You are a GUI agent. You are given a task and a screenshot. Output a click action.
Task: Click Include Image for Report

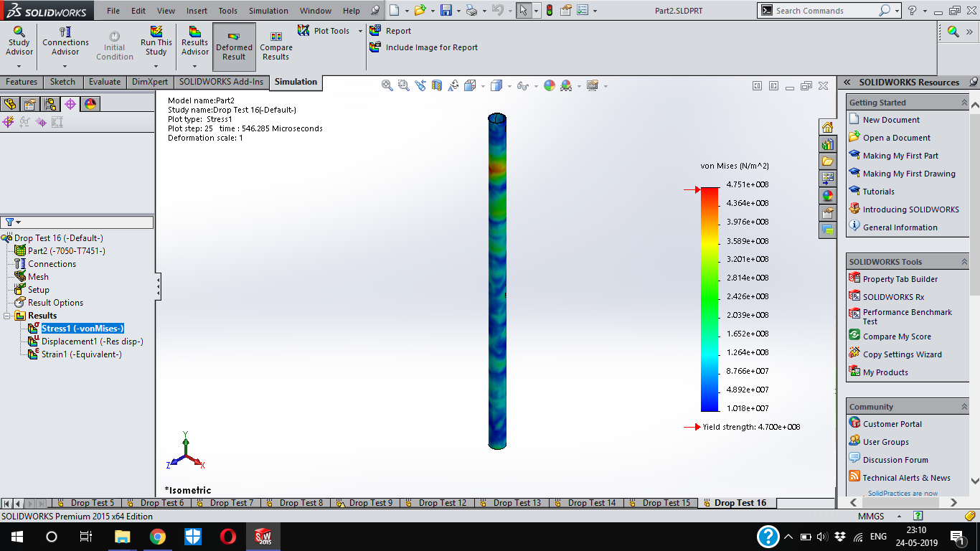click(x=423, y=47)
